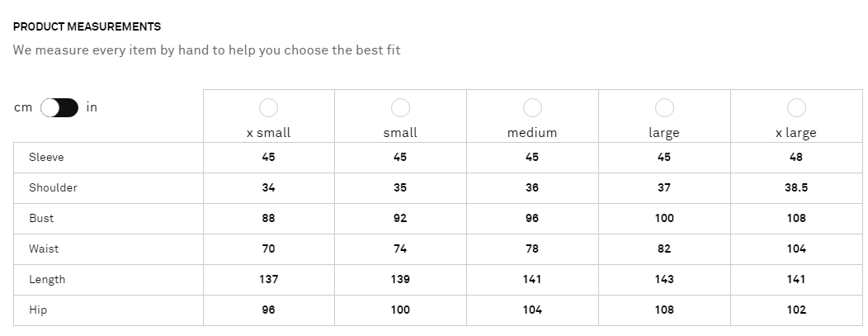Choose the small size radio button
868x336 pixels.
(x=400, y=108)
